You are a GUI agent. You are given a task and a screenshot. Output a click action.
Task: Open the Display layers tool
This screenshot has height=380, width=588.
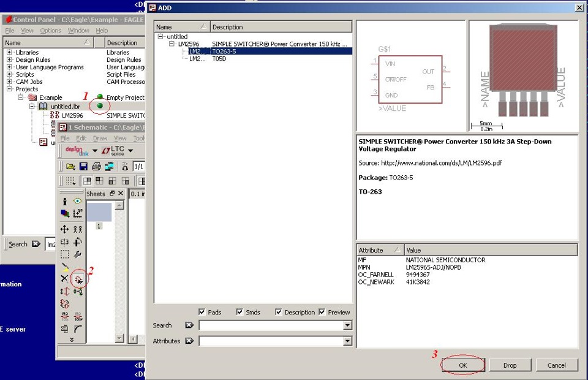pos(64,213)
